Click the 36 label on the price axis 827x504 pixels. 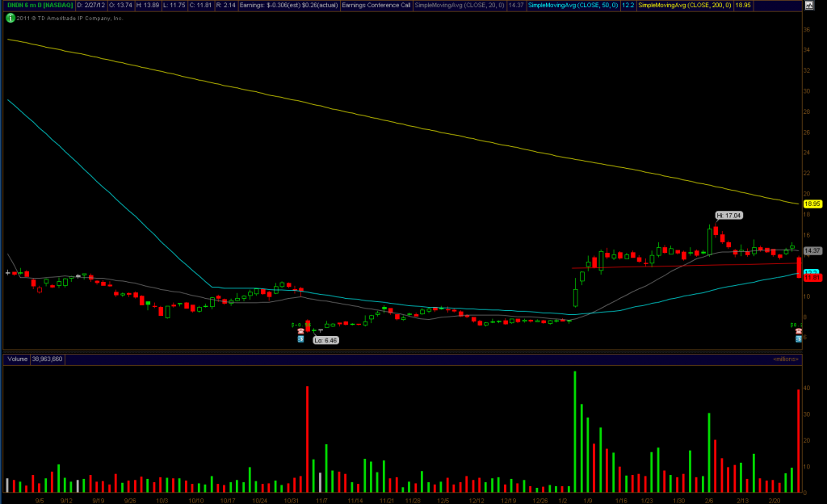click(x=807, y=30)
